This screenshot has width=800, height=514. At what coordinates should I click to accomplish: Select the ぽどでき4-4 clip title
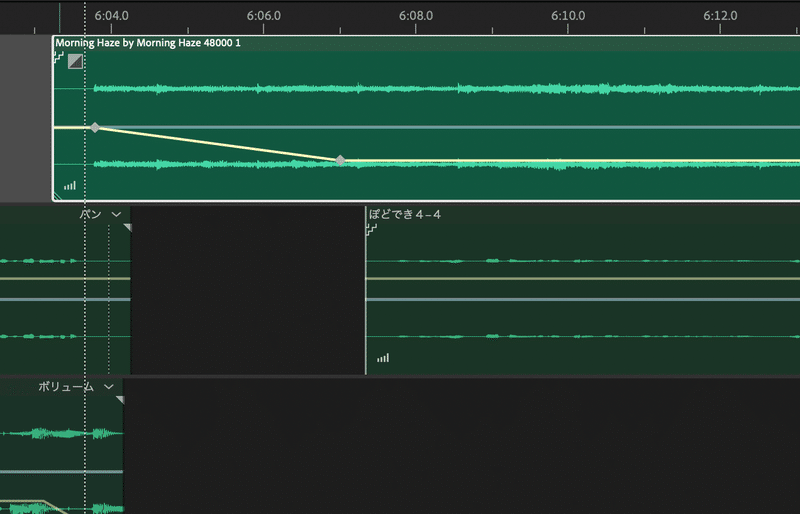point(405,214)
